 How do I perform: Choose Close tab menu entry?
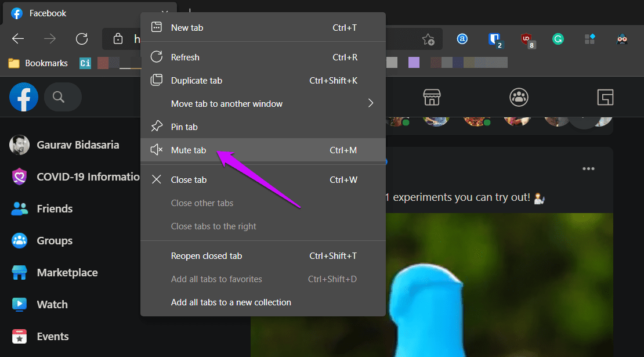click(x=263, y=179)
